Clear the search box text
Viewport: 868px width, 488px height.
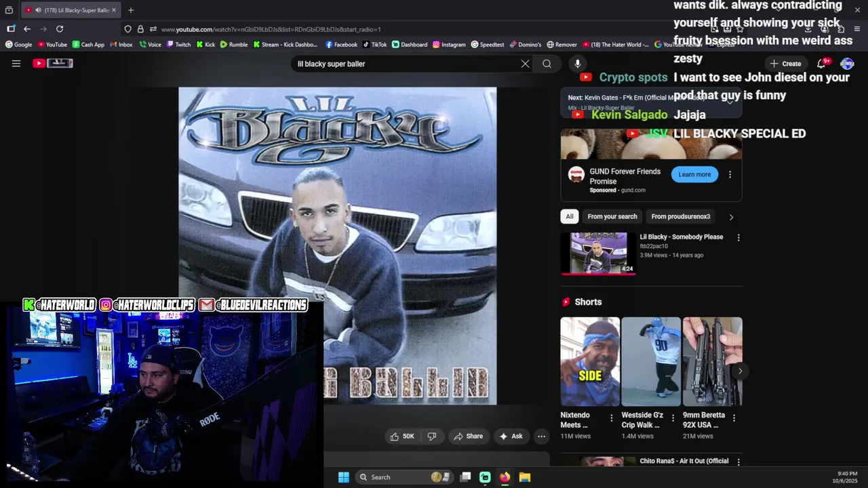click(x=525, y=64)
